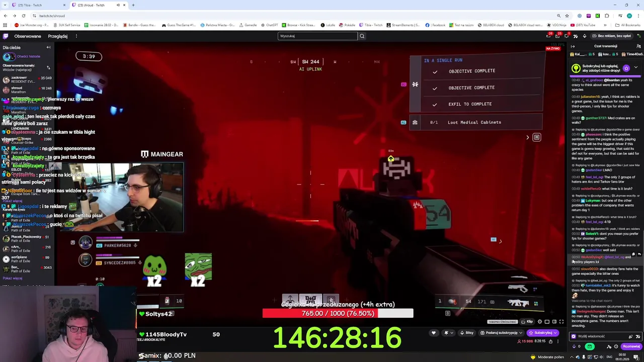Click the Klip button on player
Screen dimensions: 644x362
coord(527,322)
